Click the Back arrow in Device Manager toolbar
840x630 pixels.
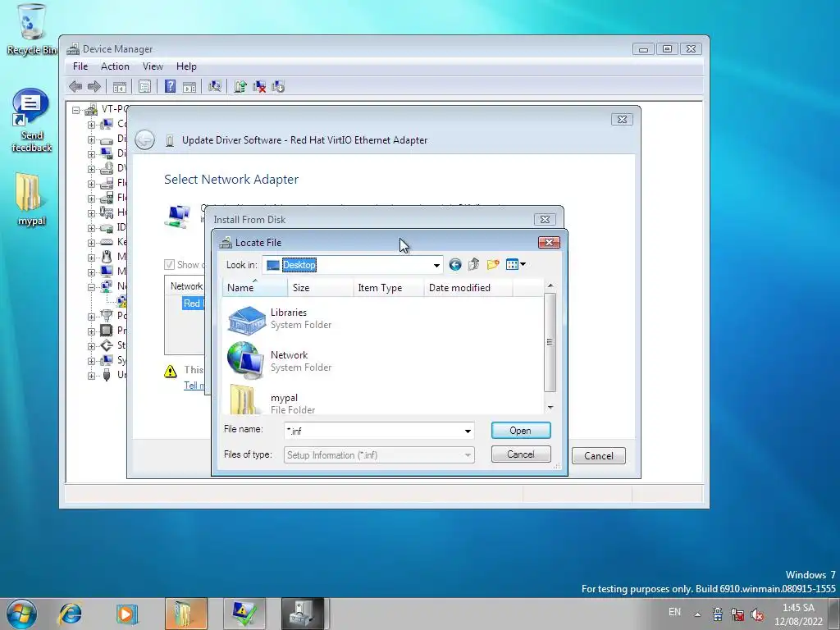tap(75, 86)
